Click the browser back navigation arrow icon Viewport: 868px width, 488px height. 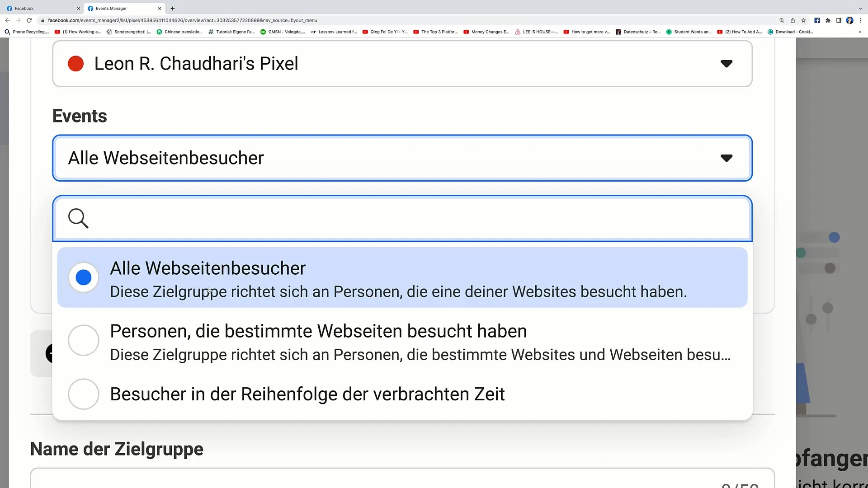8,20
